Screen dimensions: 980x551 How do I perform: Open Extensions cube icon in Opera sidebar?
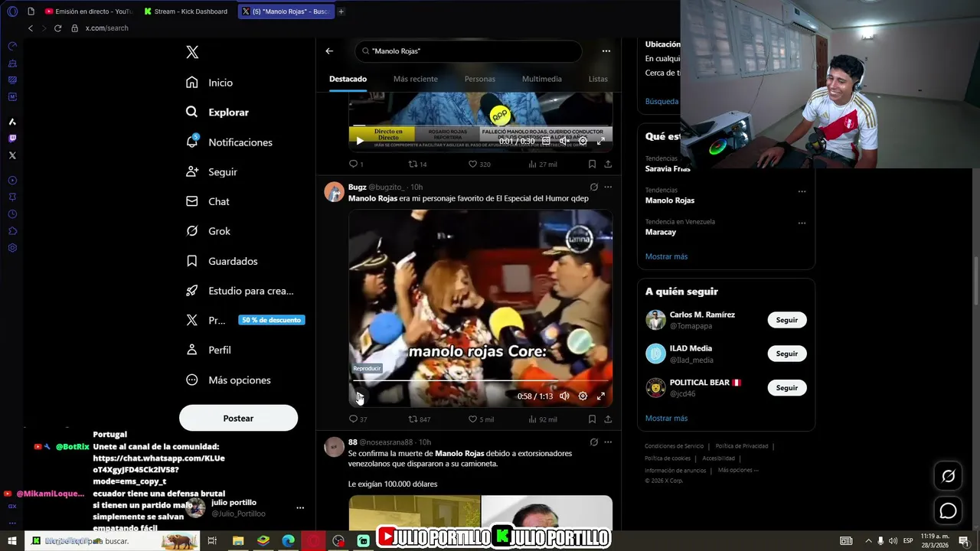pos(12,231)
